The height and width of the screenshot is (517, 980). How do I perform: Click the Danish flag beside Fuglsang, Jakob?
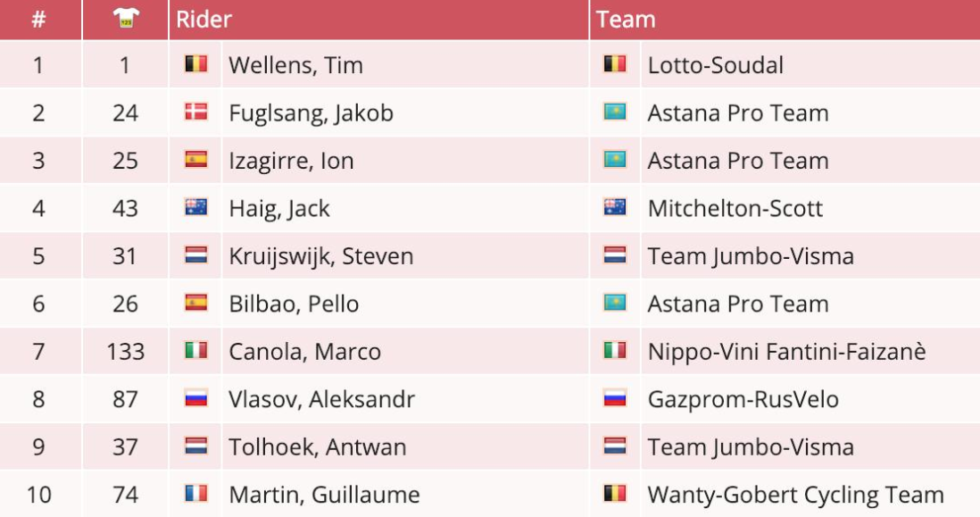click(195, 112)
